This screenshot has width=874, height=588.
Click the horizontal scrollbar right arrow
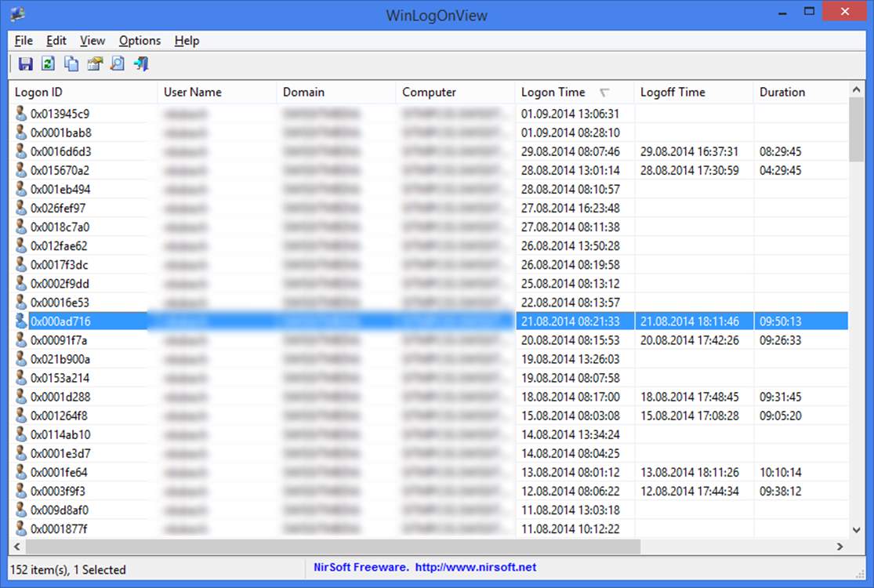(840, 546)
